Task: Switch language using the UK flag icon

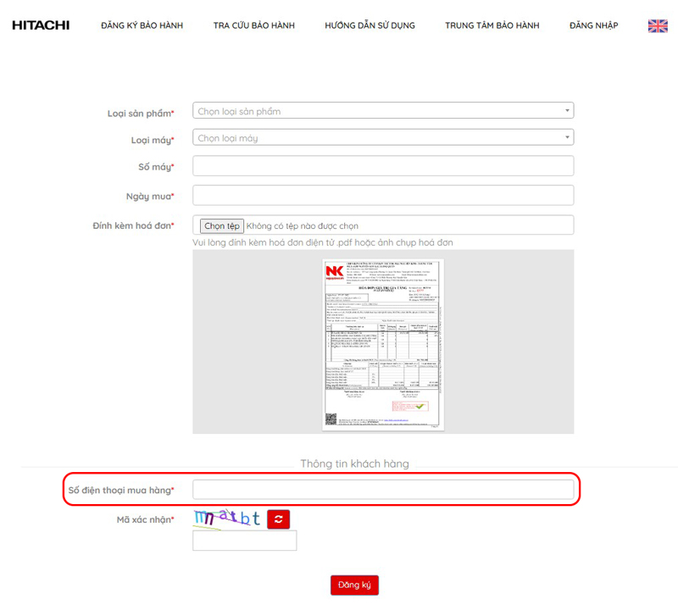Action: pos(658,26)
